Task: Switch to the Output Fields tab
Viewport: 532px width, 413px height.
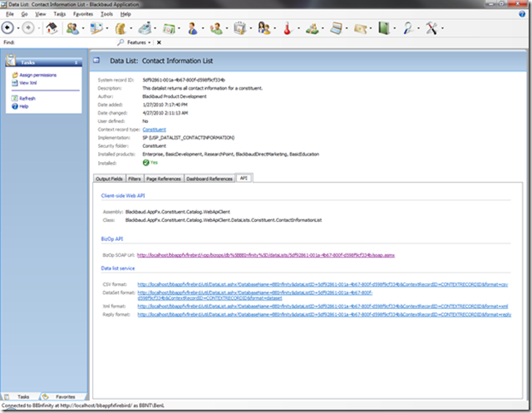Action: click(109, 178)
